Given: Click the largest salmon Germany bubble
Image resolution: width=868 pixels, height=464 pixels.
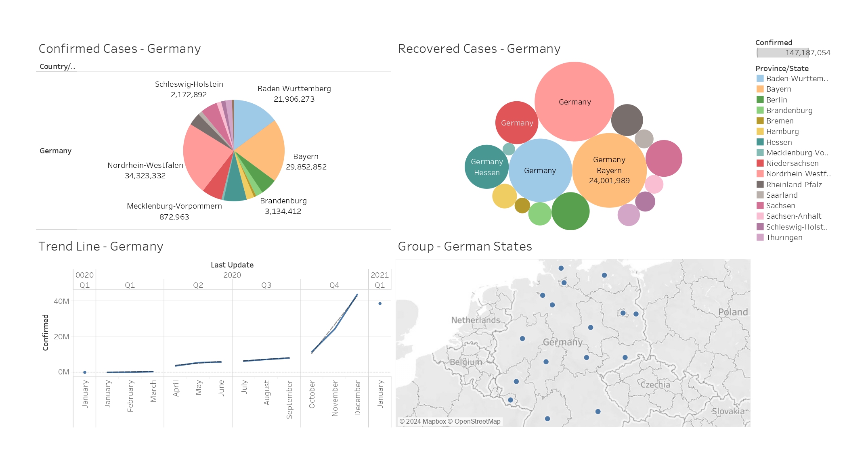Looking at the screenshot, I should click(x=574, y=102).
